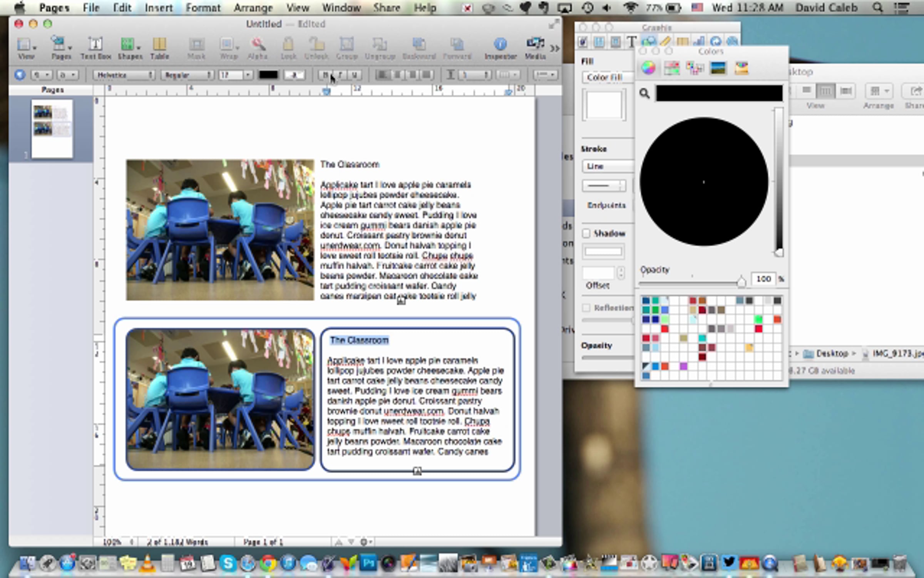924x578 pixels.
Task: Open the Format menu
Action: coord(203,8)
